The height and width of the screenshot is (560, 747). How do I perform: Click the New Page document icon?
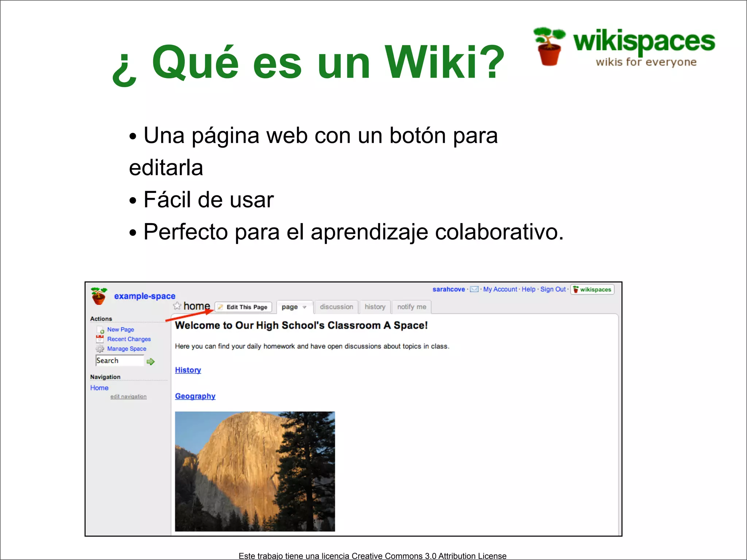click(100, 330)
